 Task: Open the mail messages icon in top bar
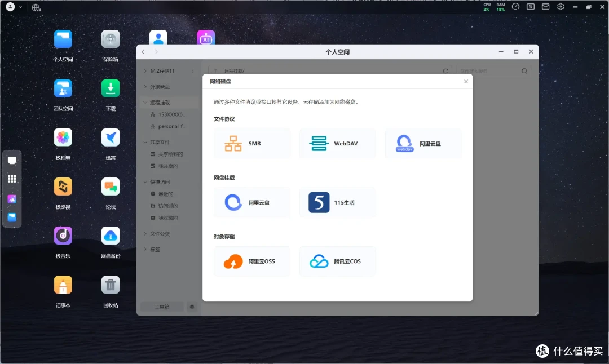coord(546,7)
